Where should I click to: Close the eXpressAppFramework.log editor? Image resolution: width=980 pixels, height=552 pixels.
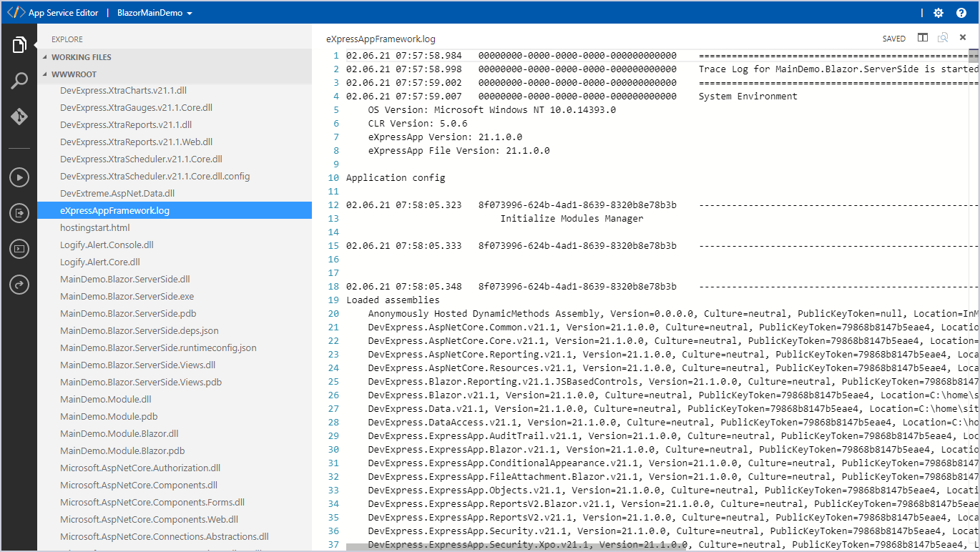pyautogui.click(x=963, y=38)
